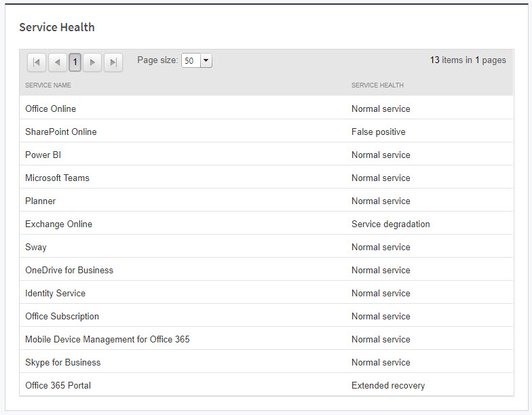Click the 13 items in 1 pages text
532x415 pixels.
coord(468,60)
